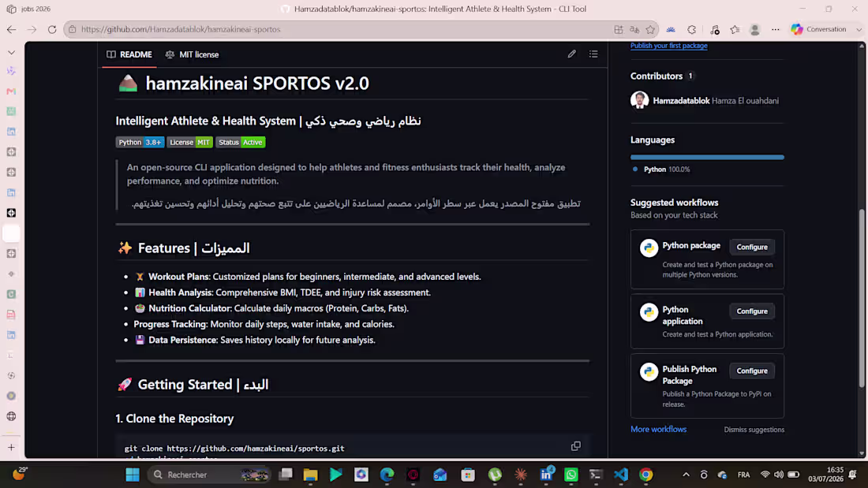Open LinkedIn app from the taskbar

(x=546, y=475)
